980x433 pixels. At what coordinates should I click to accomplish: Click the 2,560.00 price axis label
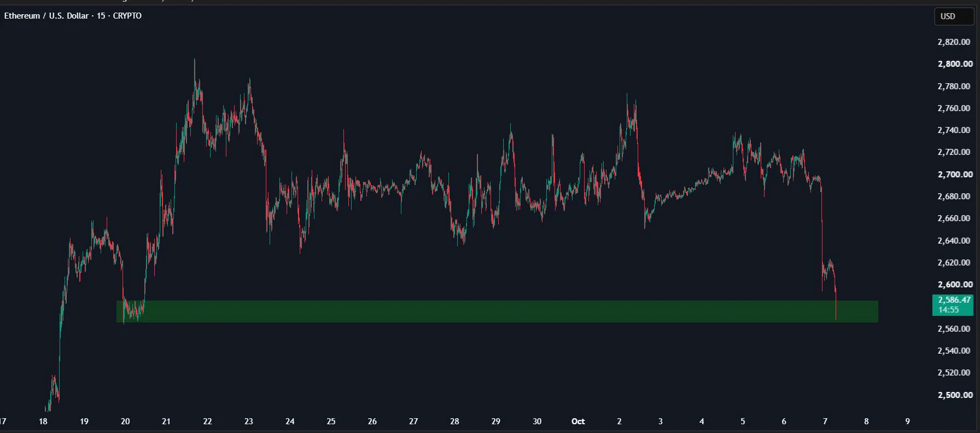[x=954, y=329]
